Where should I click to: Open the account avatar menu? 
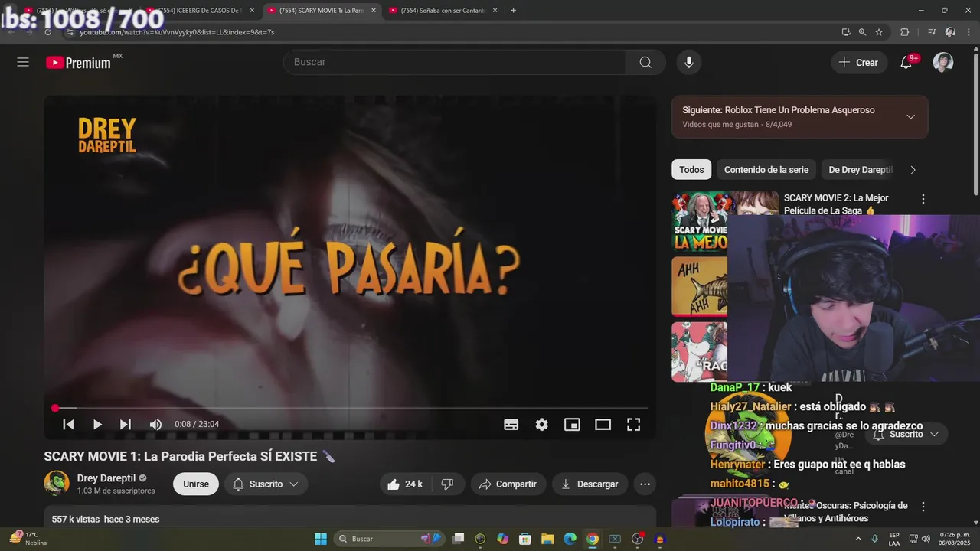tap(943, 62)
